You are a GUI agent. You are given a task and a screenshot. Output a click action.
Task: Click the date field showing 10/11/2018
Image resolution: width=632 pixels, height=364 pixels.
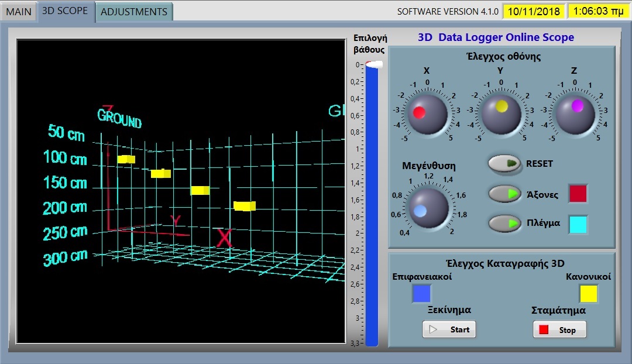point(533,11)
